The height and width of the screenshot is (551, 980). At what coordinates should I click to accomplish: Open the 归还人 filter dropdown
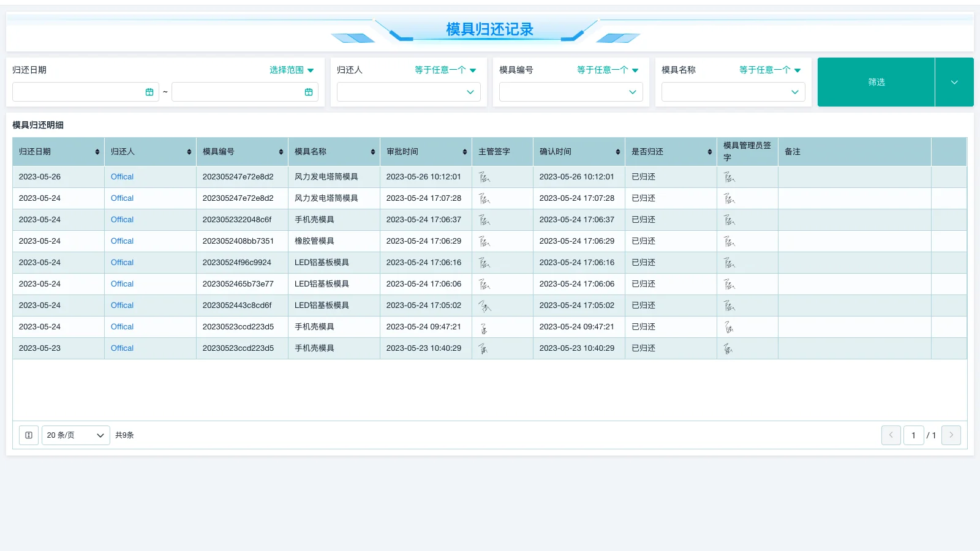click(x=408, y=92)
